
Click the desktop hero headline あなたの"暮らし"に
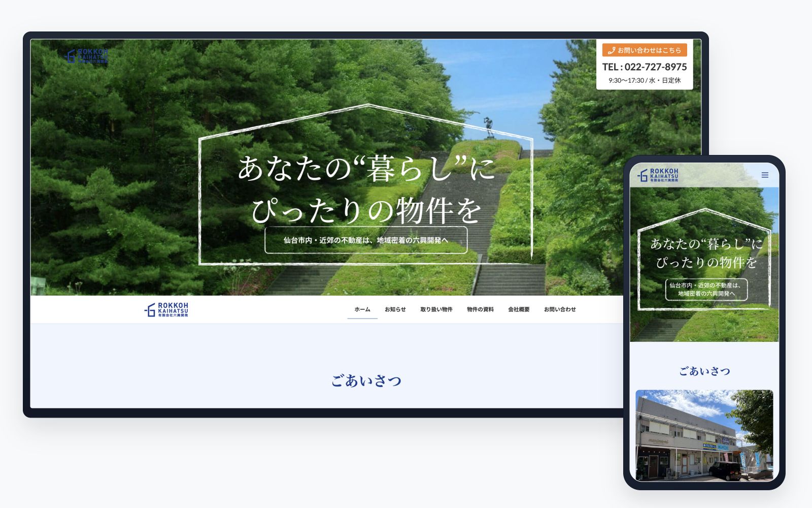pyautogui.click(x=366, y=169)
